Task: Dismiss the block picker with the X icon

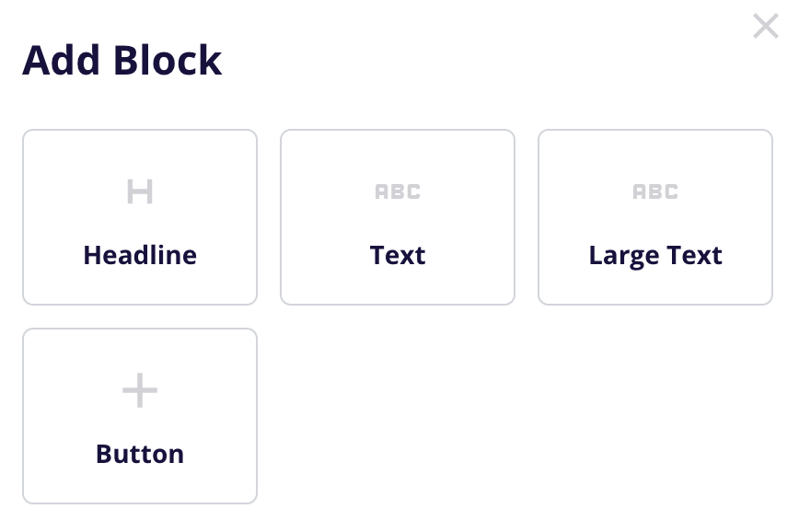Action: (x=765, y=26)
